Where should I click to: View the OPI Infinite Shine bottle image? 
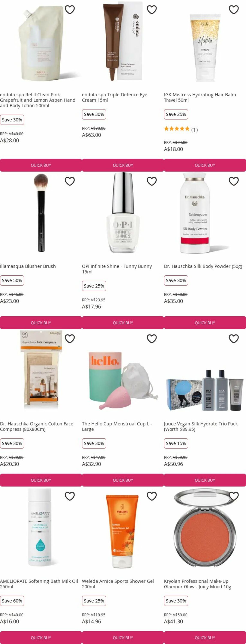123,213
